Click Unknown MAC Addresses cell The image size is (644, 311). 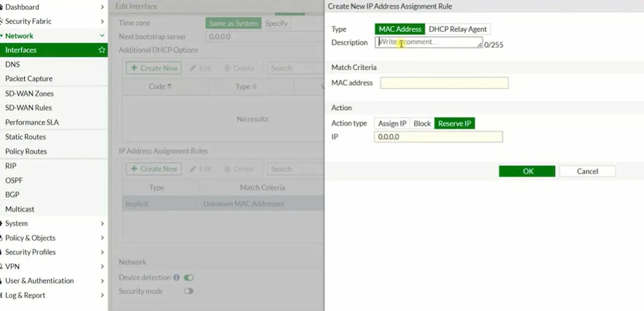pos(244,204)
